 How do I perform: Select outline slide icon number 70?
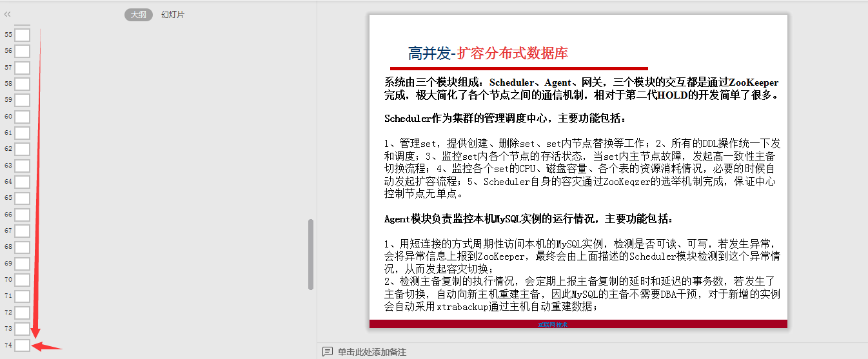pos(23,280)
